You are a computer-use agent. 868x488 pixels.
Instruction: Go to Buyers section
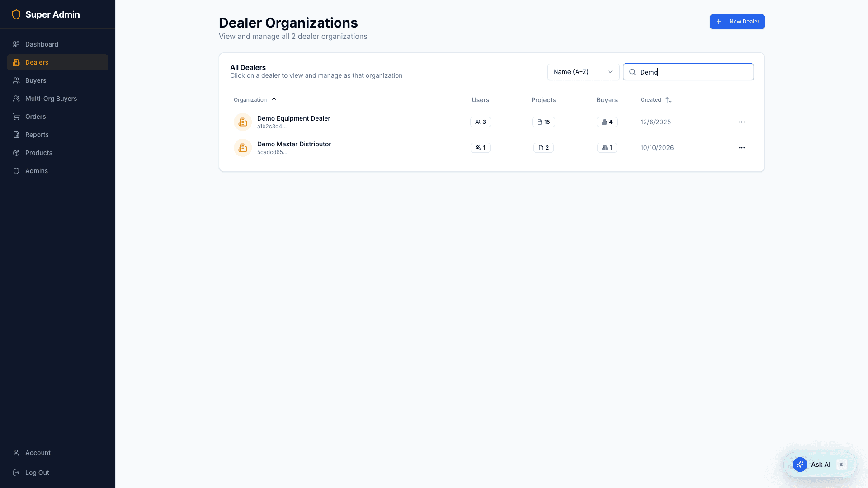pyautogui.click(x=57, y=80)
